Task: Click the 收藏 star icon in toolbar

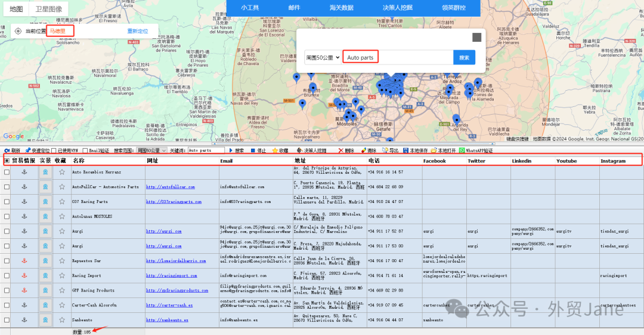Action: (275, 150)
